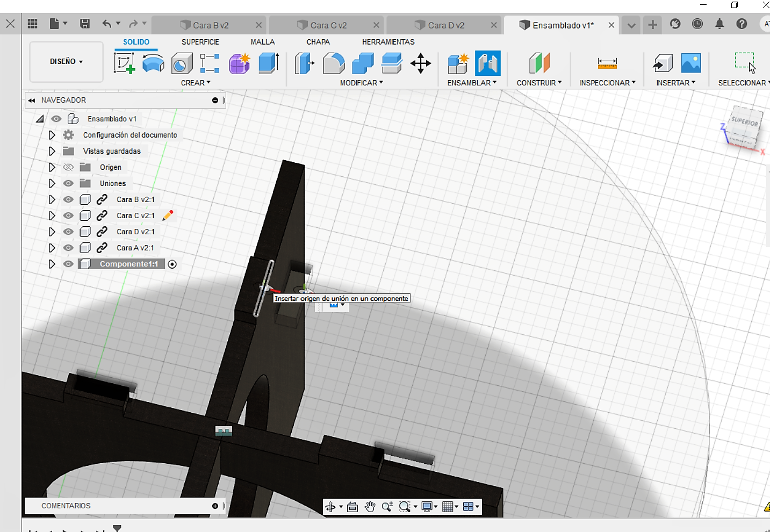Open the notifications bell

(x=719, y=24)
